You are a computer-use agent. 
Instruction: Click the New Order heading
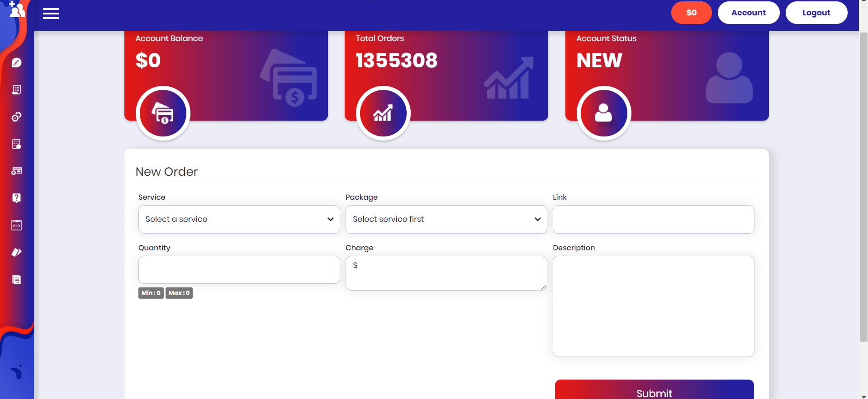pyautogui.click(x=166, y=172)
